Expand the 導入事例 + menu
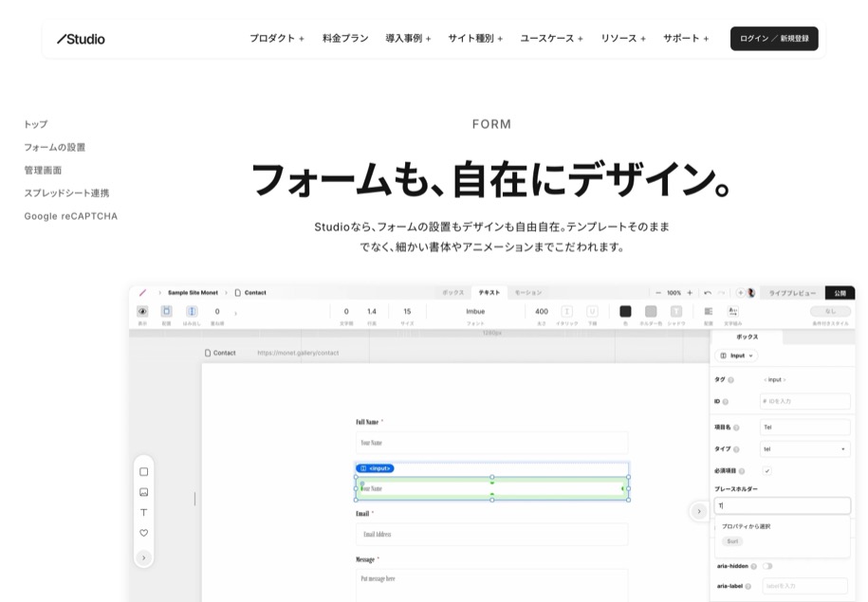The image size is (868, 602). click(x=409, y=38)
